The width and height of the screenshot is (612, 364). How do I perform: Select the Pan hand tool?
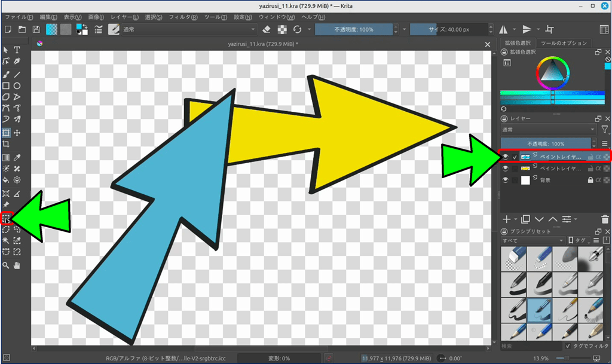pyautogui.click(x=17, y=265)
